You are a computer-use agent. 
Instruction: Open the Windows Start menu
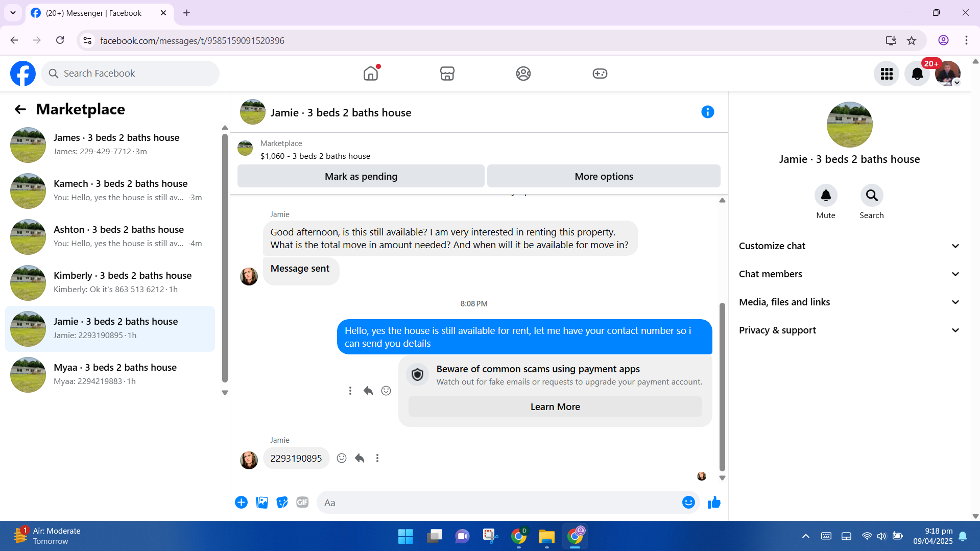click(405, 536)
